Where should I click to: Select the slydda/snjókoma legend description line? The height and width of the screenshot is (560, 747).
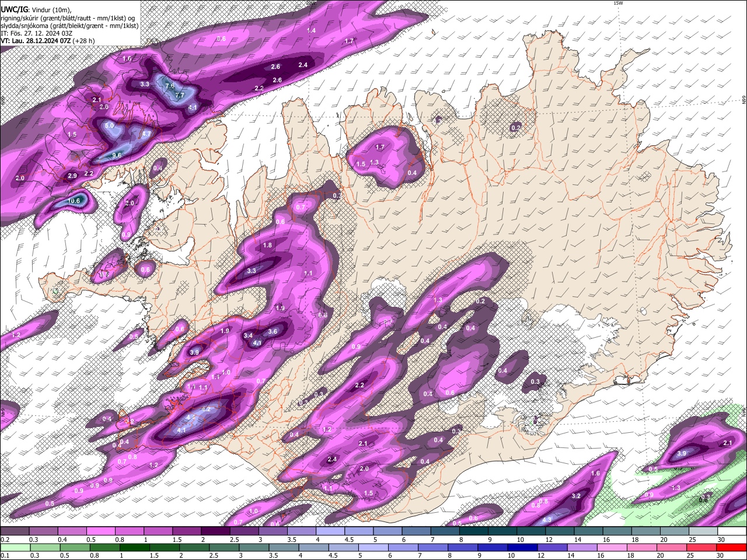tap(69, 25)
